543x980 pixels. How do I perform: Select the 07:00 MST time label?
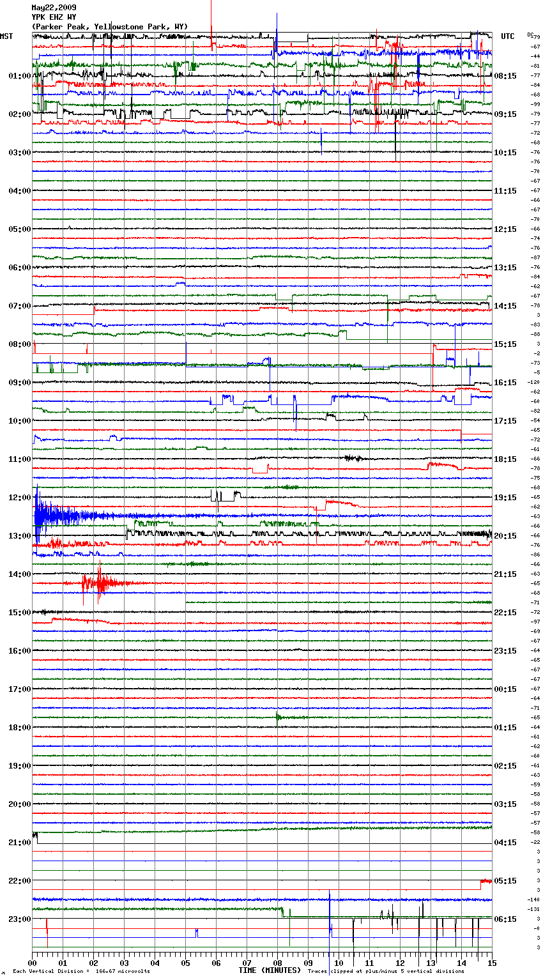click(20, 306)
